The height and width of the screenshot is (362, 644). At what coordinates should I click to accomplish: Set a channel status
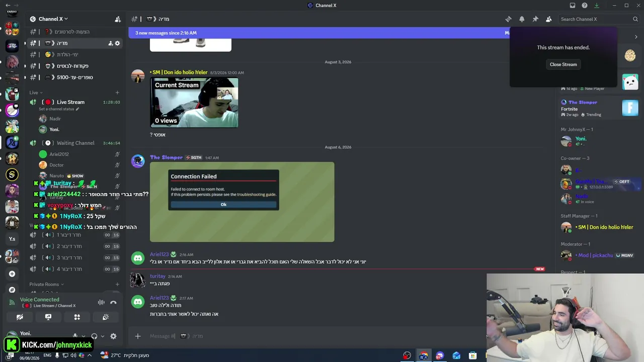[59, 109]
